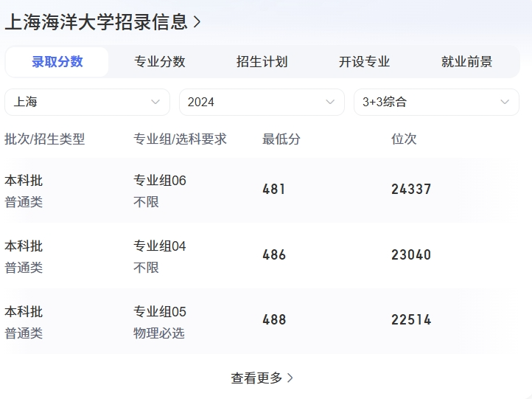532x399 pixels.
Task: Click 普通类 in the 专业组04 row
Action: pyautogui.click(x=24, y=268)
